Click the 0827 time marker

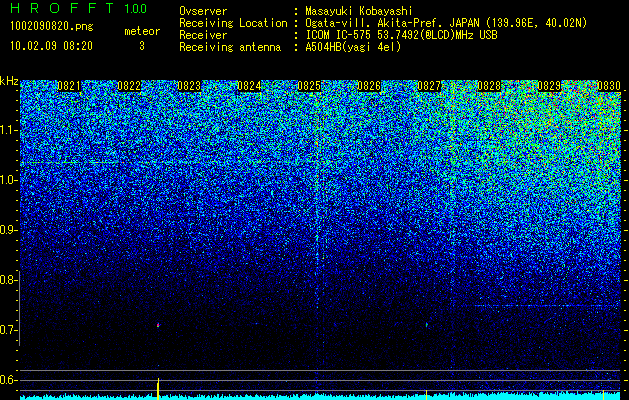point(429,86)
